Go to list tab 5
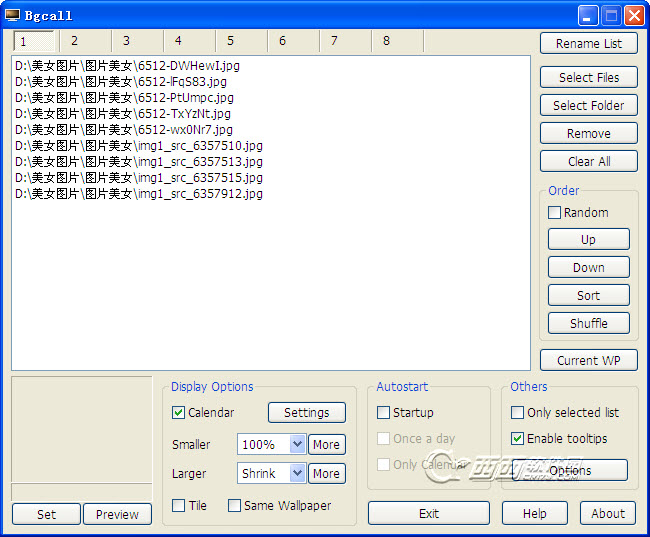 [242, 41]
